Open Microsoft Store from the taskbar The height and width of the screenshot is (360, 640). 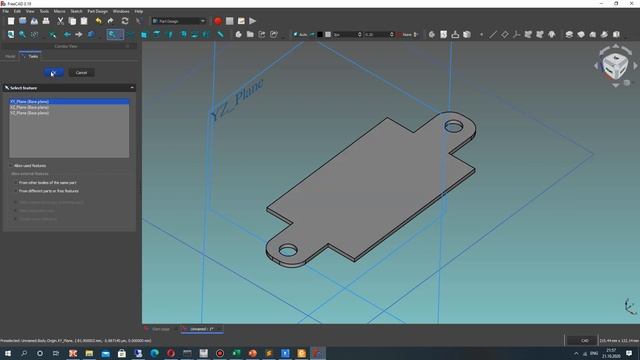coord(122,353)
